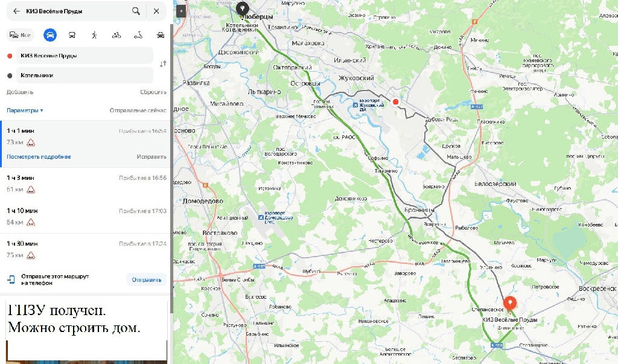Click the 'Воскресенск' label on map

coord(598,289)
